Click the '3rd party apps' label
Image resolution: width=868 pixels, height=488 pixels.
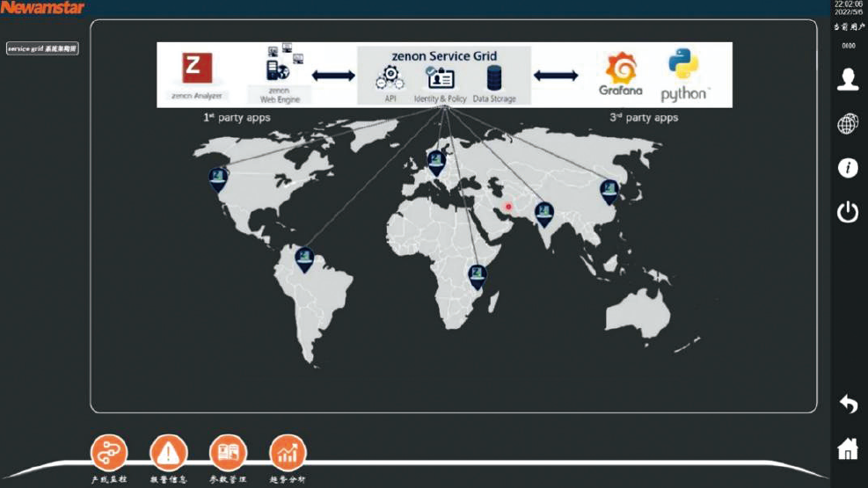[x=644, y=117]
